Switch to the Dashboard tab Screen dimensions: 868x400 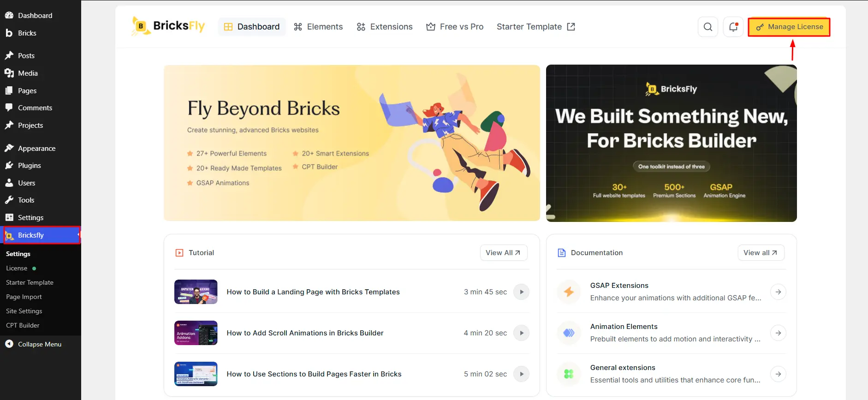pos(252,27)
